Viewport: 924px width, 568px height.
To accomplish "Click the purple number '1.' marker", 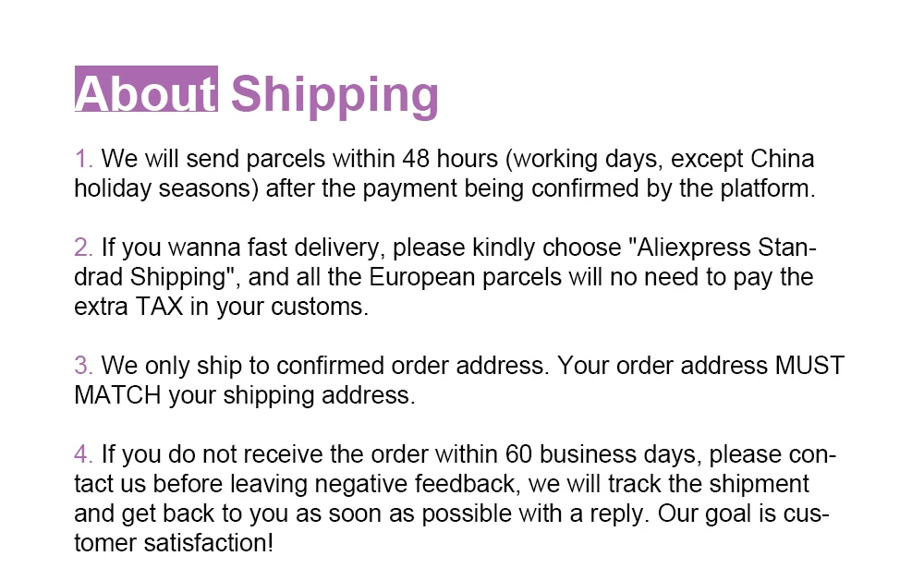I will click(x=83, y=159).
